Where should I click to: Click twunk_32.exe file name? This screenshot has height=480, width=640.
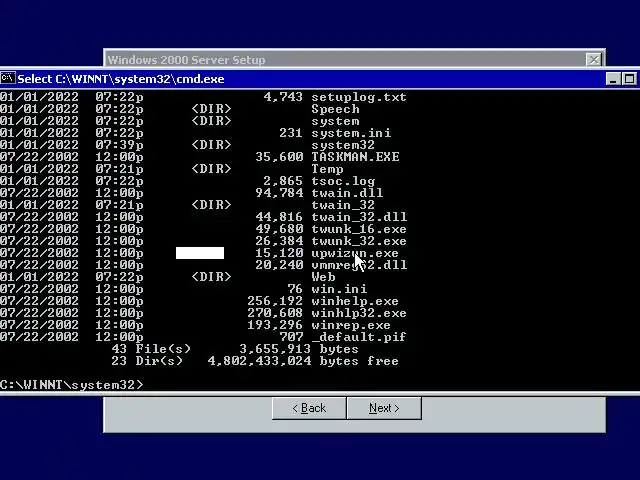pyautogui.click(x=359, y=241)
